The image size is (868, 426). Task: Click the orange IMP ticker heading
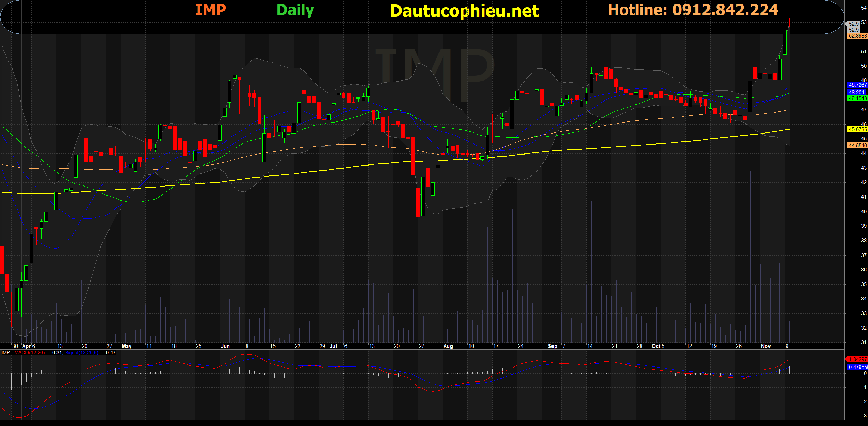coord(210,10)
